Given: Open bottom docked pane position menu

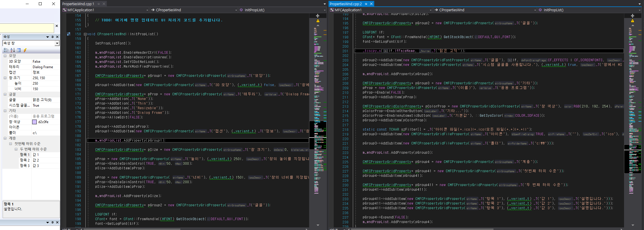Looking at the screenshot, I should (47, 222).
